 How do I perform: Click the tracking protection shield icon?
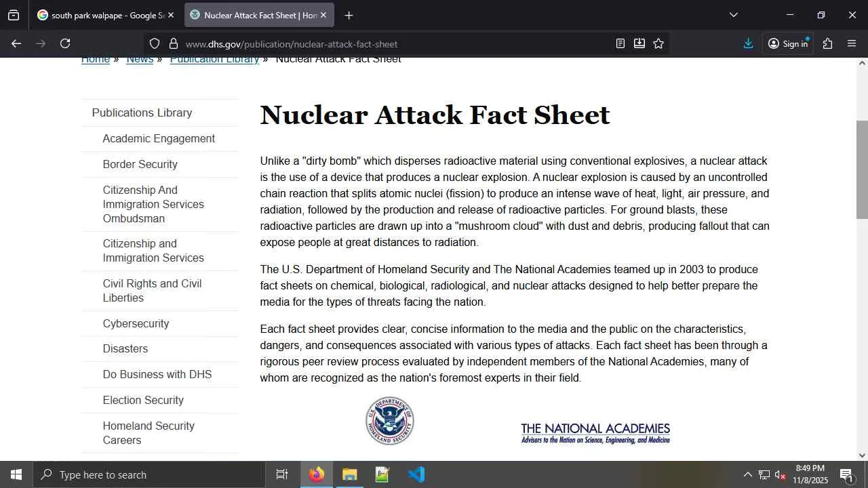click(155, 44)
